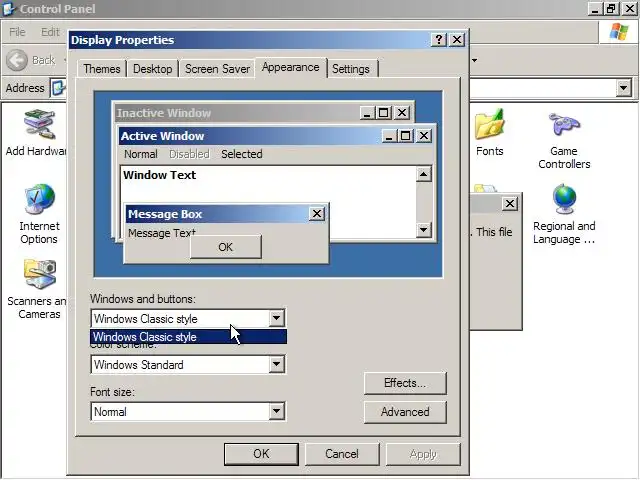Click the Back arrow in Control Panel

coord(17,60)
